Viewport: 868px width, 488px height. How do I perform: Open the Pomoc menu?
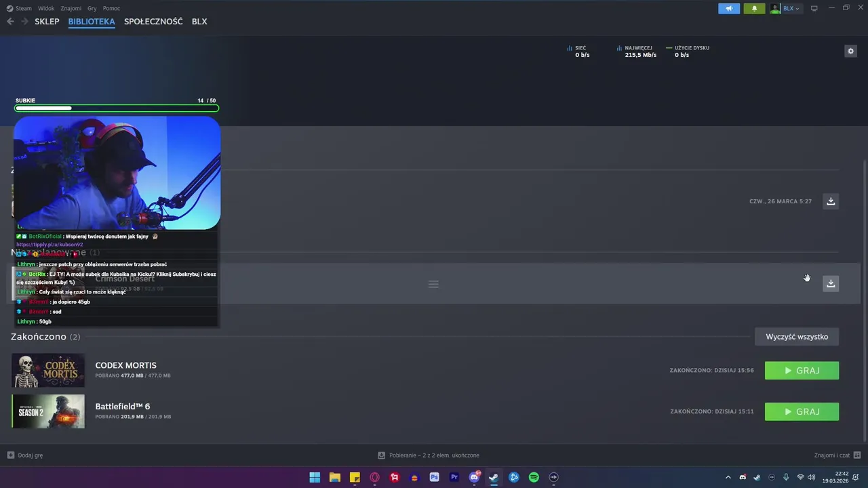[111, 8]
